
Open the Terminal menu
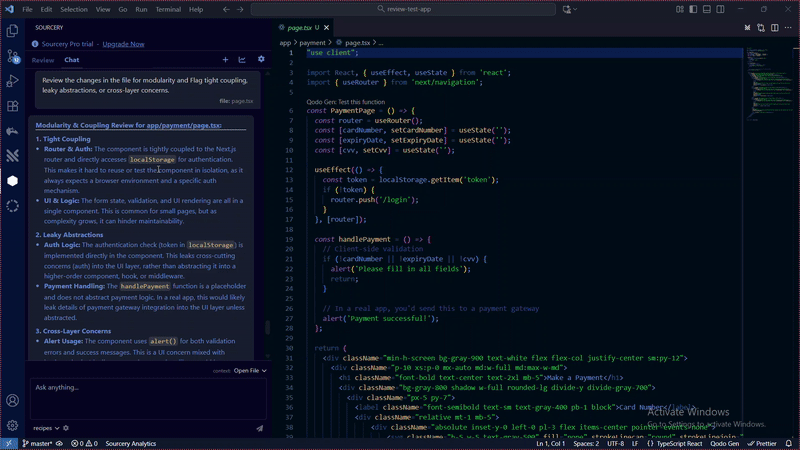[x=167, y=9]
